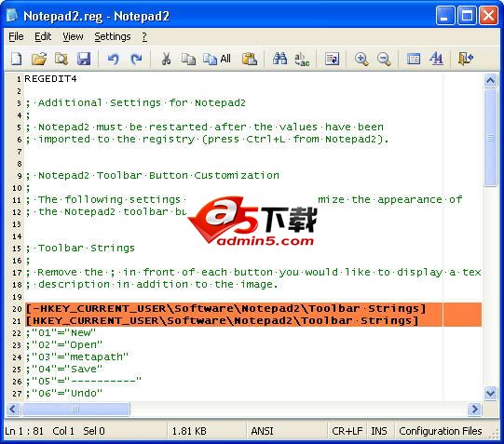The image size is (504, 444).
Task: Click the vertical scrollbar up arrow
Action: point(491,80)
